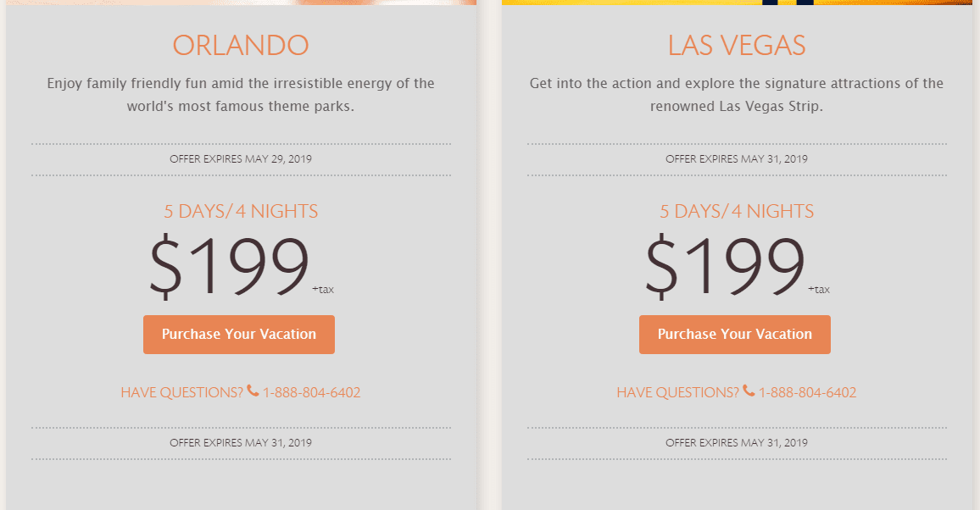Image resolution: width=980 pixels, height=510 pixels.
Task: Click Purchase Your Vacation button for Las Vegas
Action: point(734,335)
